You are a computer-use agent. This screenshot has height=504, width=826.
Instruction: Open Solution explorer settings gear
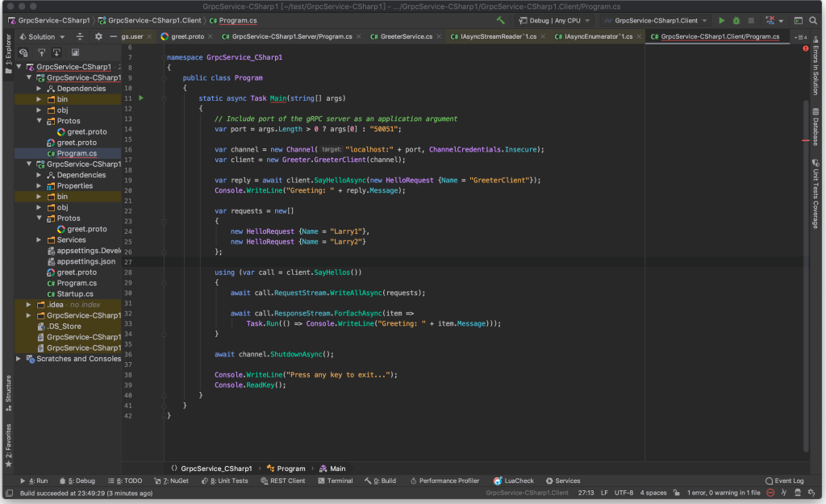[98, 36]
